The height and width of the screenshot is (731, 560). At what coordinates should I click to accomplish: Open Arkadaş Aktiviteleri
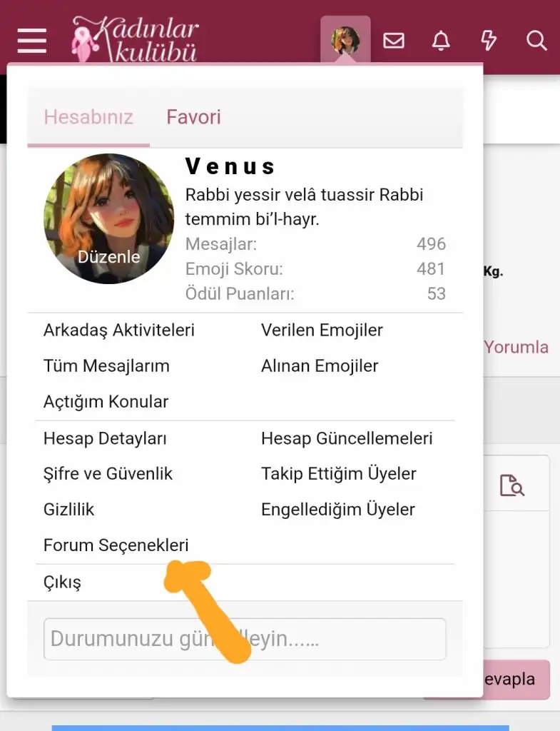point(119,330)
